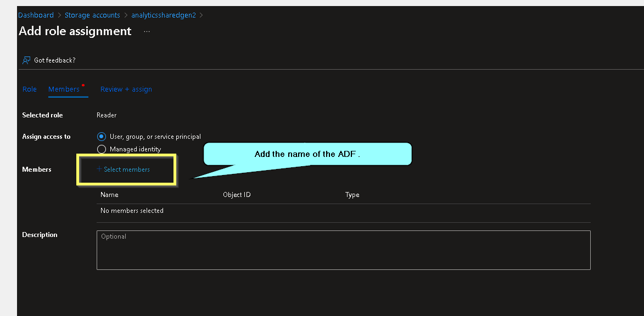This screenshot has height=316, width=644.
Task: Switch to the Role tab
Action: (30, 89)
